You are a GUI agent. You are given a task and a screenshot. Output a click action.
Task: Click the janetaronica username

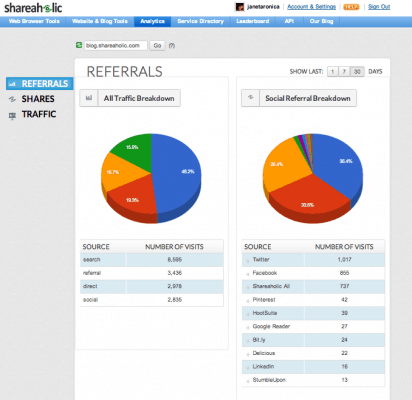click(263, 7)
